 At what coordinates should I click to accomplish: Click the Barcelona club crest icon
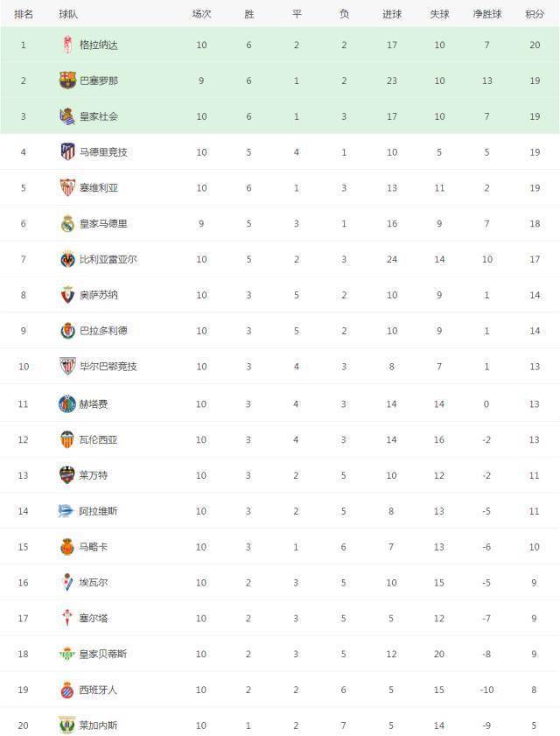pos(67,81)
